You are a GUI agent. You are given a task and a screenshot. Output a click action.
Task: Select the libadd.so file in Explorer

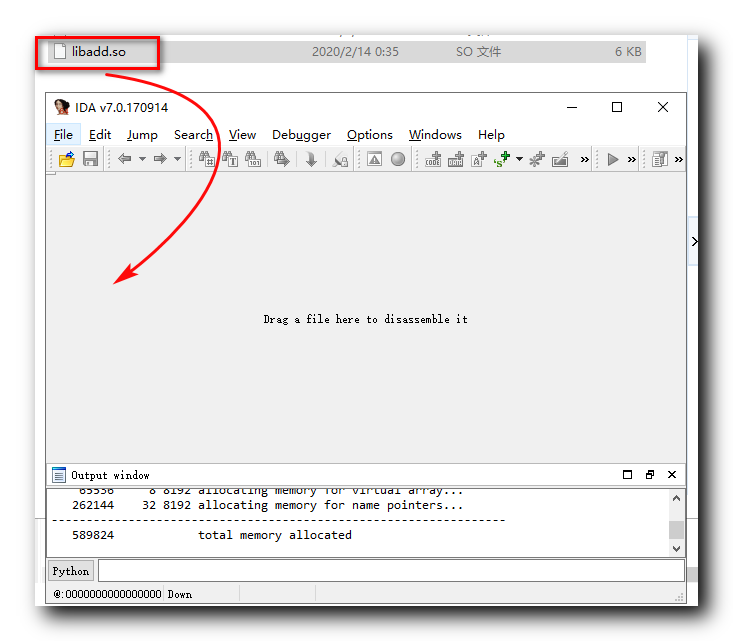click(99, 51)
